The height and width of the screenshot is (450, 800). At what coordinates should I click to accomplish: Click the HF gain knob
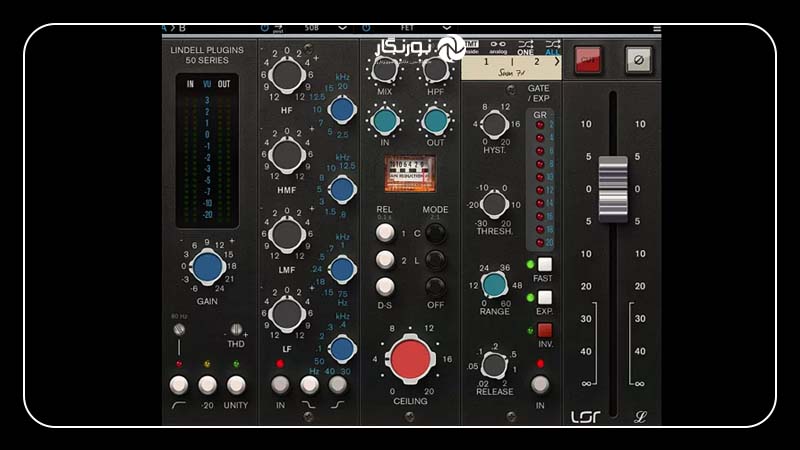287,75
